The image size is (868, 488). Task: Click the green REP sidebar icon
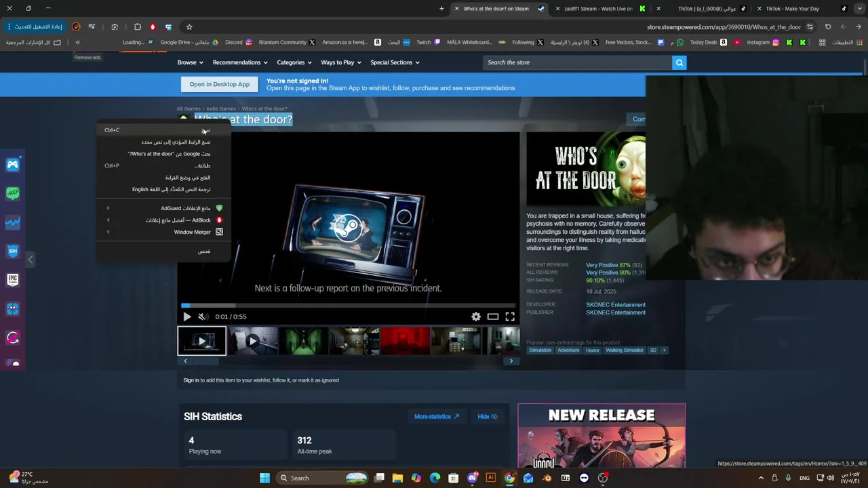tap(12, 193)
